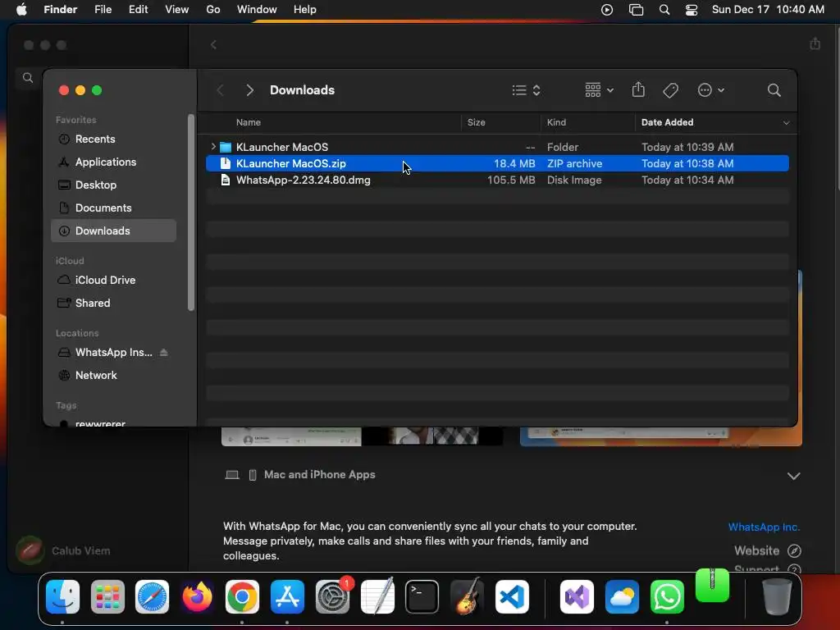Launch Safari from the Dock
840x630 pixels.
[152, 597]
